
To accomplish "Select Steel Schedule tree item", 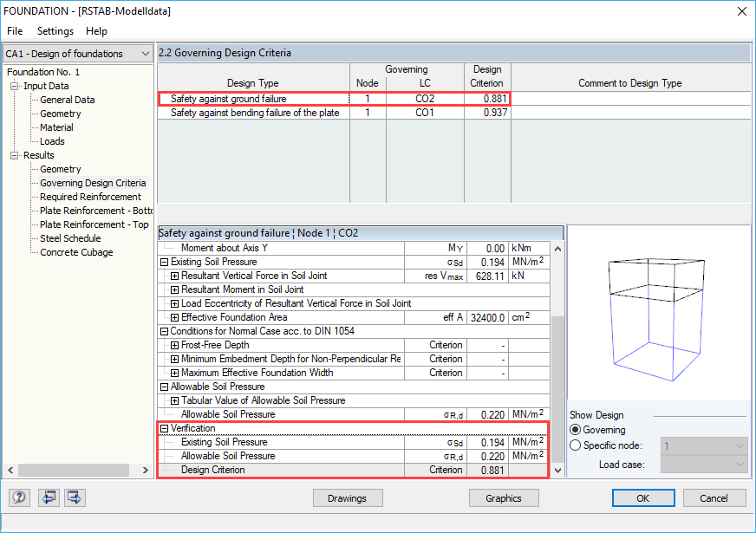I will [x=70, y=238].
